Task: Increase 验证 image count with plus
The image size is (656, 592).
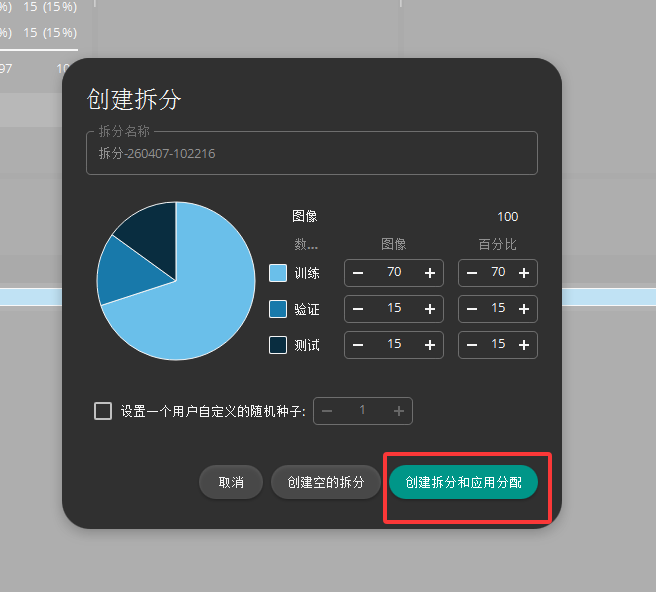Action: [x=430, y=309]
